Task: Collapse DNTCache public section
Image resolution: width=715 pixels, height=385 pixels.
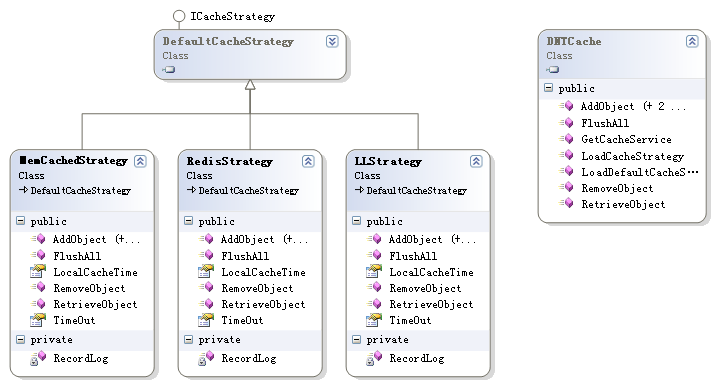Action: click(549, 88)
